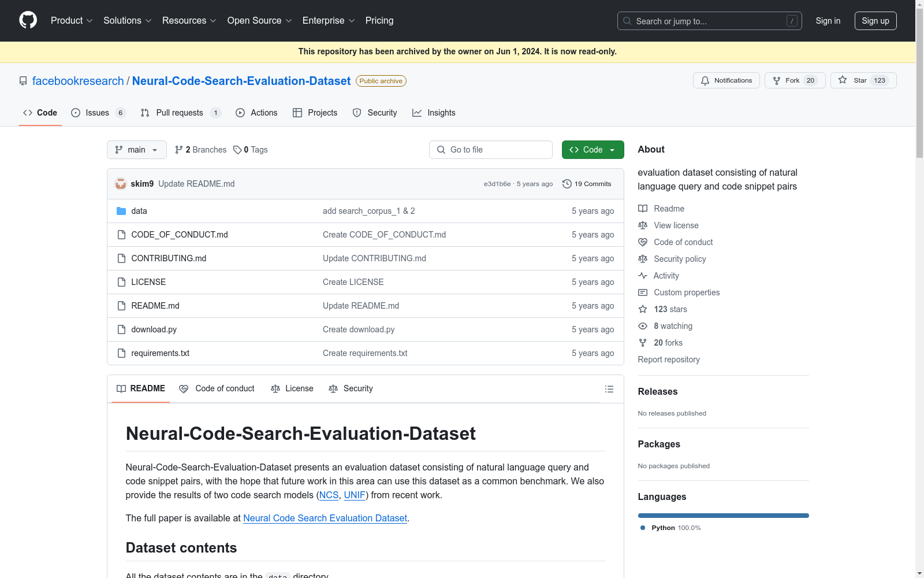Click the Sign up button

tap(875, 21)
